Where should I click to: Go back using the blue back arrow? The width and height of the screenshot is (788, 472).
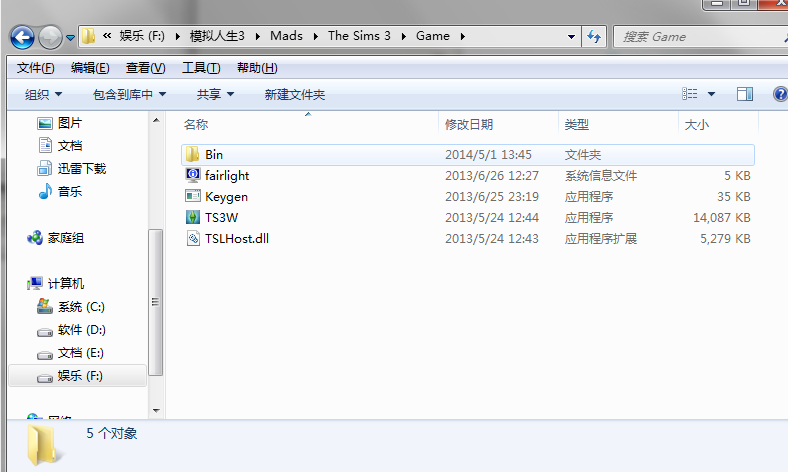(22, 37)
